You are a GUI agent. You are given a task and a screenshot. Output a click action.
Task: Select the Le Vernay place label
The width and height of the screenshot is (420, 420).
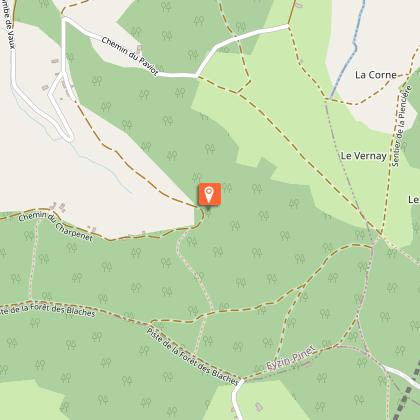(x=363, y=156)
